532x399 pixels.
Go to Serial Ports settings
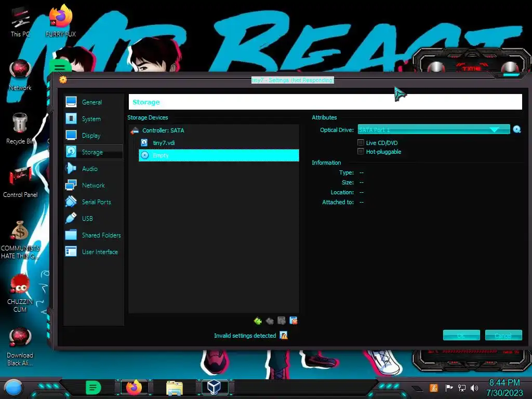coord(94,202)
